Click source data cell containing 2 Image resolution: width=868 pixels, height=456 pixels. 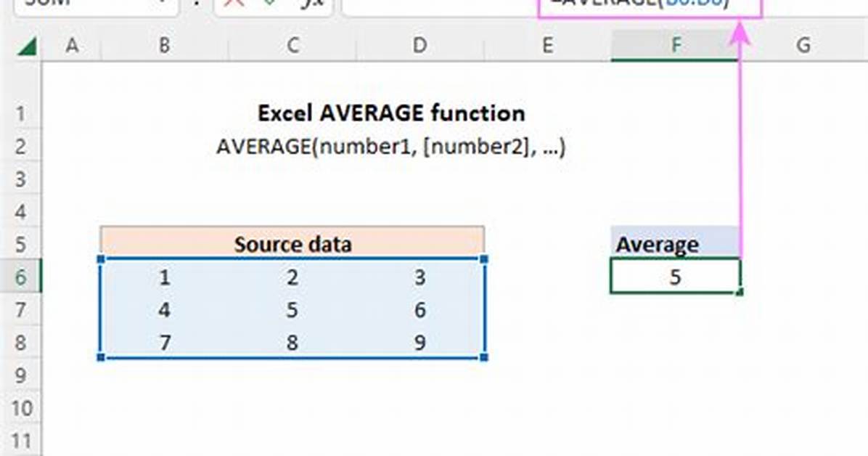pyautogui.click(x=292, y=277)
